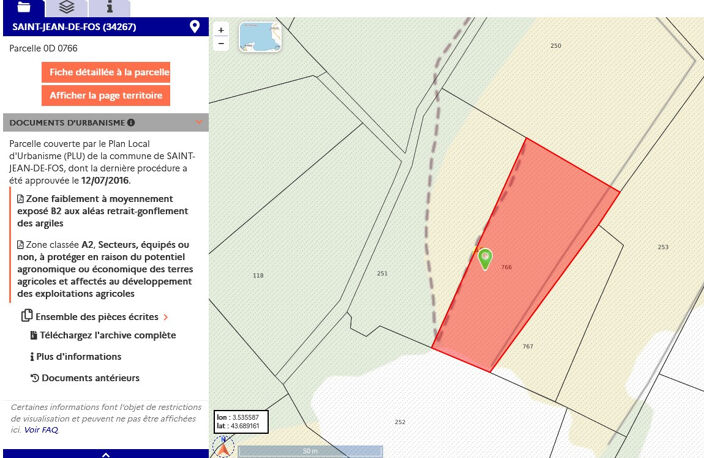Open Fiche détaillée à la parcelle
This screenshot has height=458, width=704.
click(106, 72)
